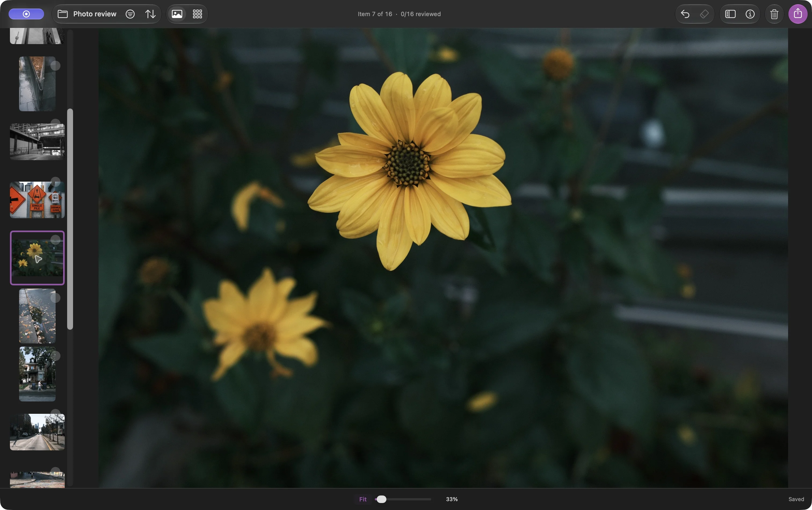Image resolution: width=812 pixels, height=510 pixels.
Task: Switch to single image view
Action: [177, 14]
